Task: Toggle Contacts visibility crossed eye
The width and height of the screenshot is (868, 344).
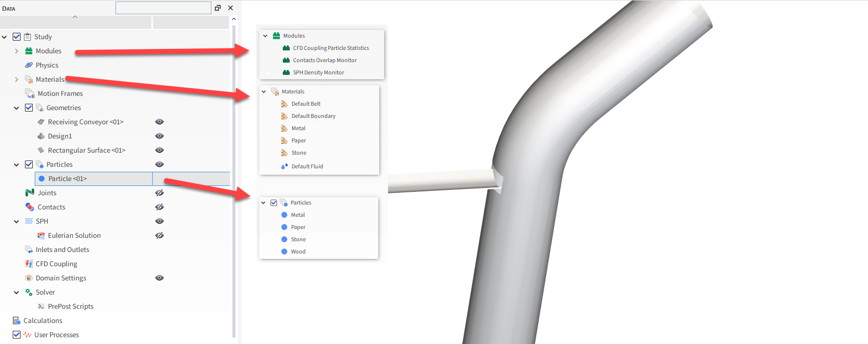Action: click(160, 207)
